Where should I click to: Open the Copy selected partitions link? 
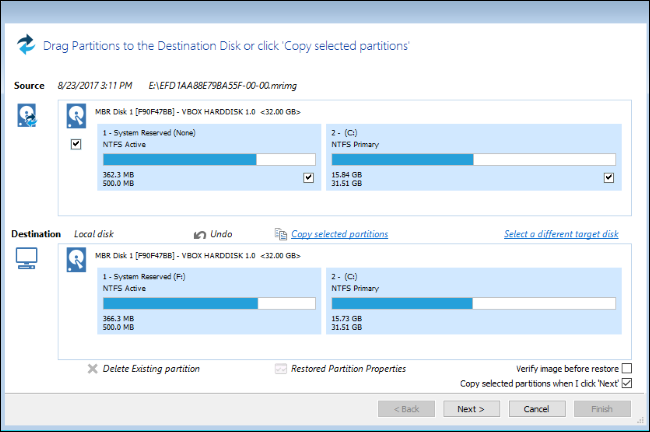coord(339,234)
